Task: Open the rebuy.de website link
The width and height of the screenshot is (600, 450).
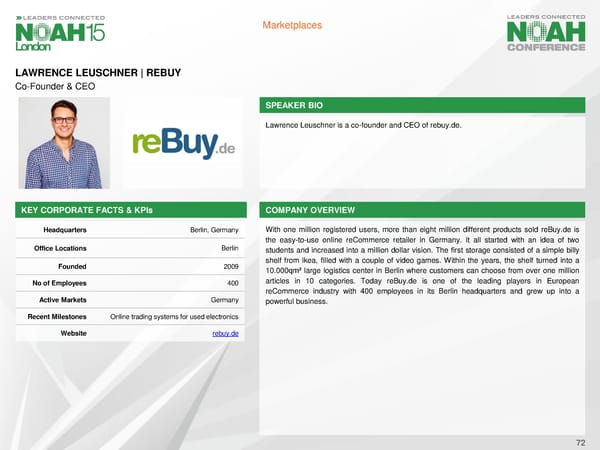Action: pyautogui.click(x=224, y=333)
